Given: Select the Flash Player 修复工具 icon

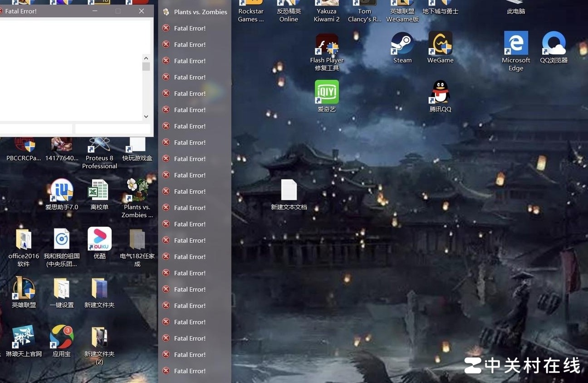Looking at the screenshot, I should (327, 44).
